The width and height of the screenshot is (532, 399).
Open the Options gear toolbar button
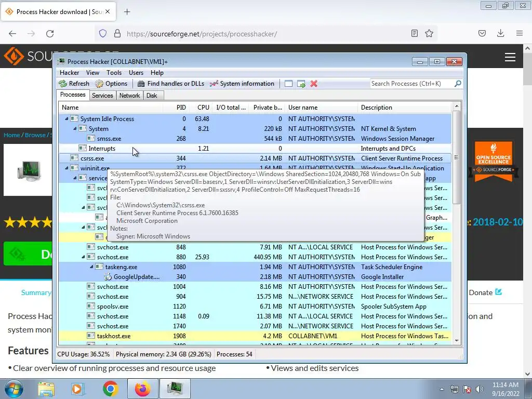click(111, 84)
